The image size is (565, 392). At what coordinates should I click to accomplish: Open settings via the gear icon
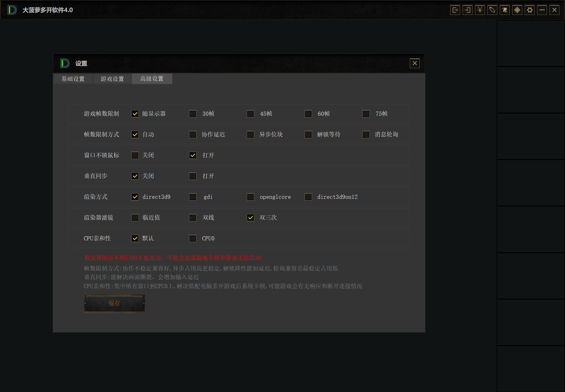(x=530, y=10)
